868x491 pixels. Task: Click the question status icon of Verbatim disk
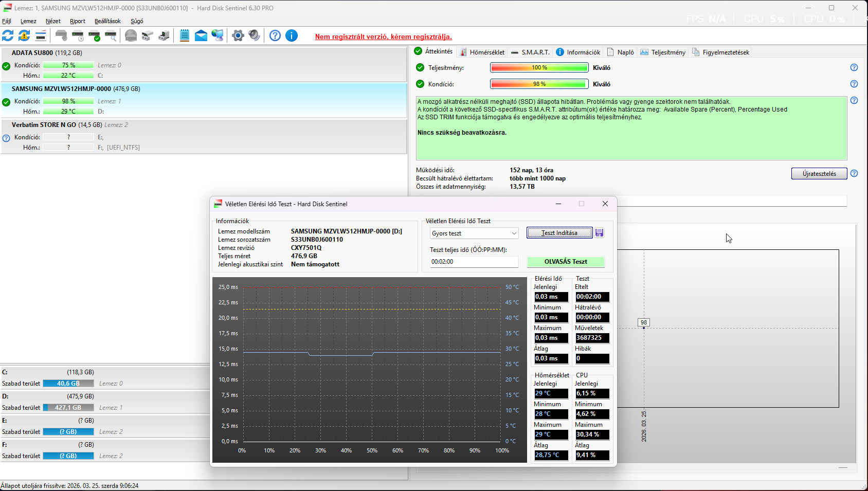(x=6, y=138)
